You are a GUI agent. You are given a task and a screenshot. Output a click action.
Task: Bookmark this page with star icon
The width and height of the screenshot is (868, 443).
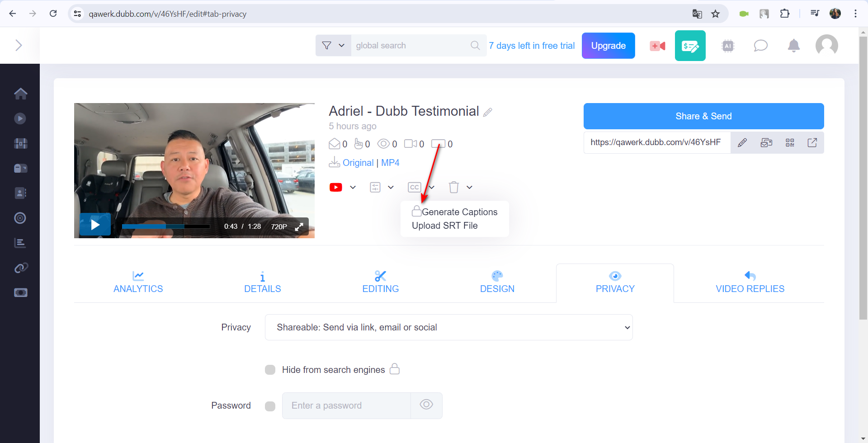pos(715,14)
